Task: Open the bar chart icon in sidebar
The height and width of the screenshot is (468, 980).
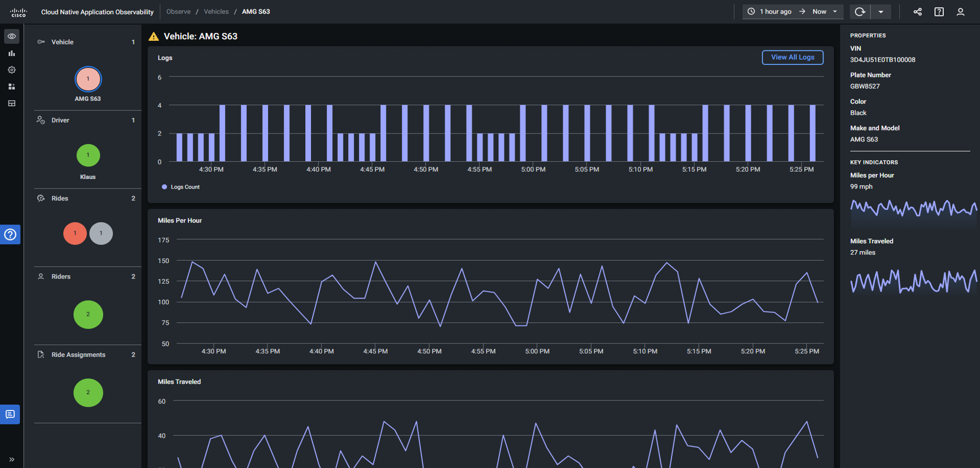Action: pos(12,53)
